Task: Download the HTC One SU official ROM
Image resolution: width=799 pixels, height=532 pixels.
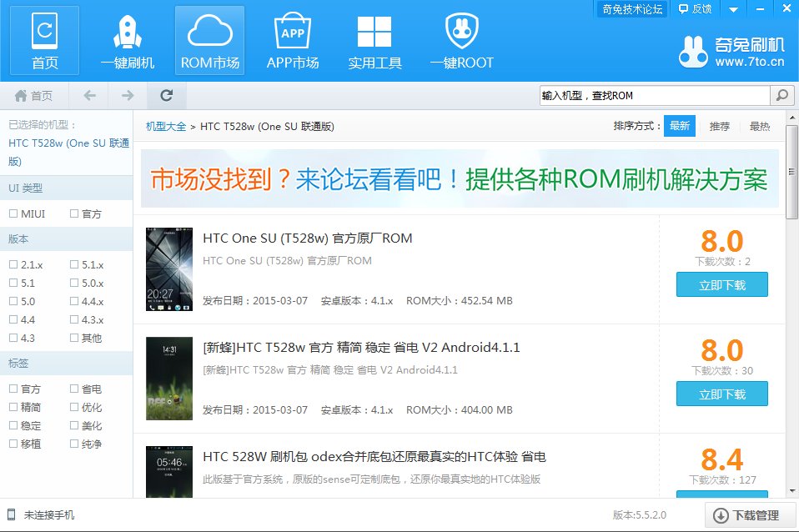Action: click(721, 284)
